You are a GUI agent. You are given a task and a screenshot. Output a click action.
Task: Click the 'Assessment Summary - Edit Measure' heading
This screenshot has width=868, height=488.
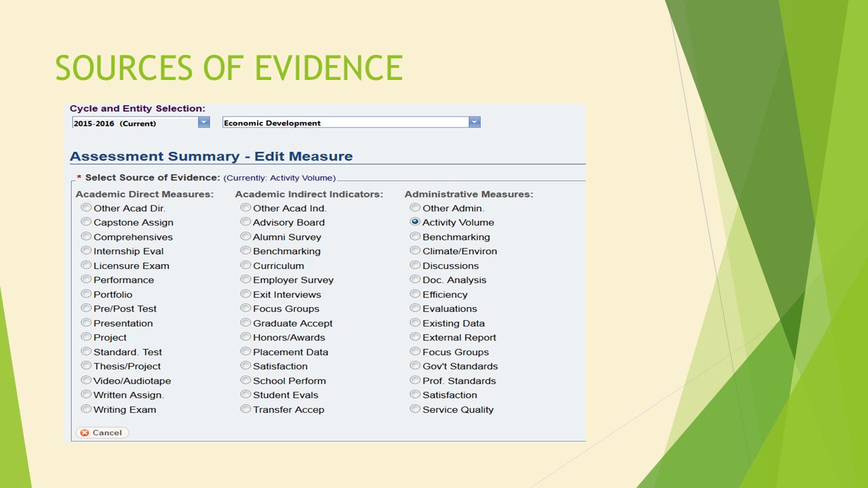click(x=211, y=156)
